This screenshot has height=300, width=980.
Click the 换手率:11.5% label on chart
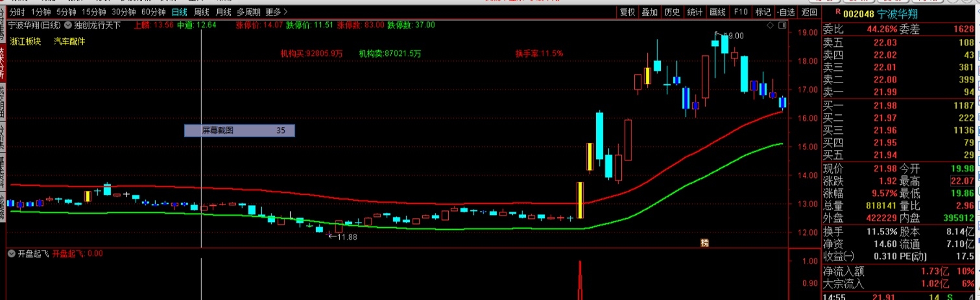pyautogui.click(x=539, y=53)
